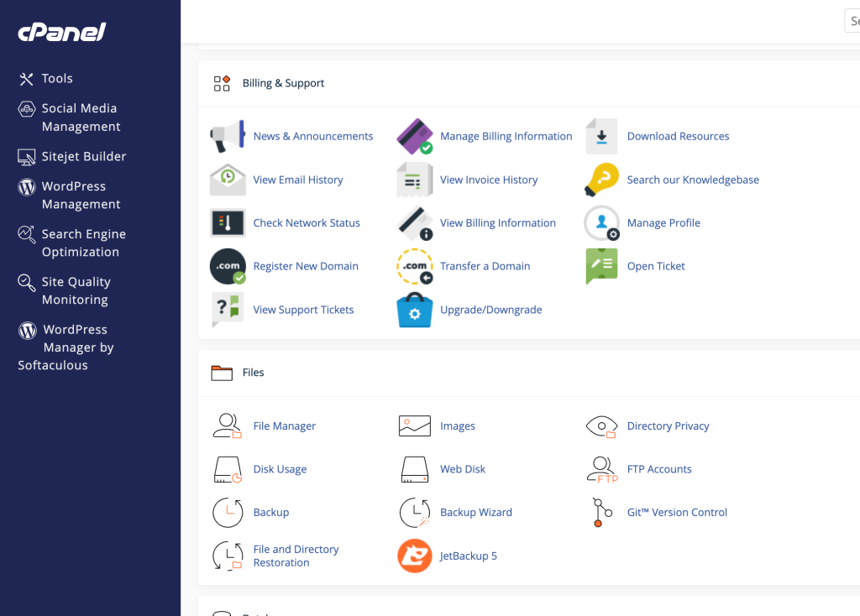Viewport: 860px width, 616px height.
Task: Click the View Support Tickets question icon
Action: pos(228,310)
